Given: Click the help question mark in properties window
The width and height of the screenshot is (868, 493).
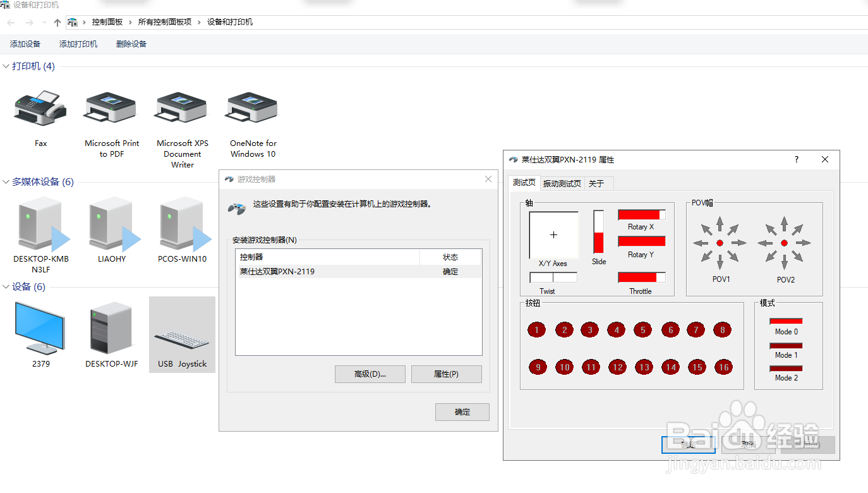Looking at the screenshot, I should pos(796,160).
